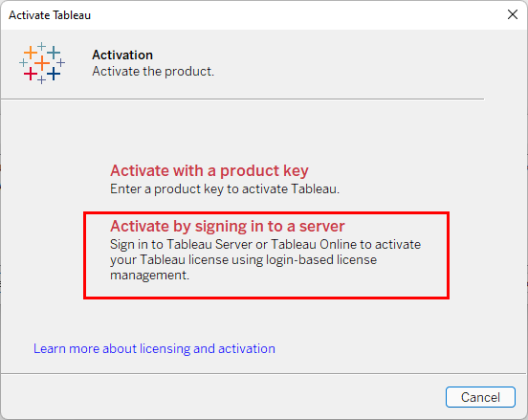
Task: Click the large orange center plus in logo
Action: coord(42,63)
